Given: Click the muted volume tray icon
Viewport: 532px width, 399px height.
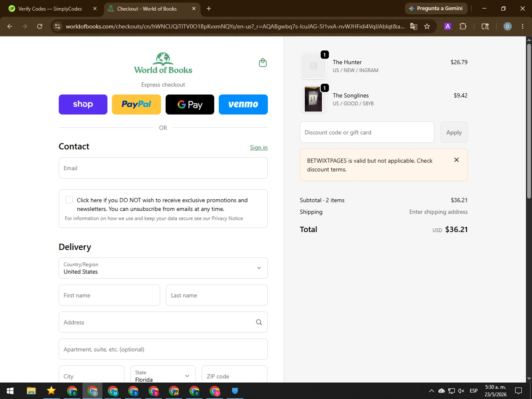Looking at the screenshot, I should pos(461,391).
